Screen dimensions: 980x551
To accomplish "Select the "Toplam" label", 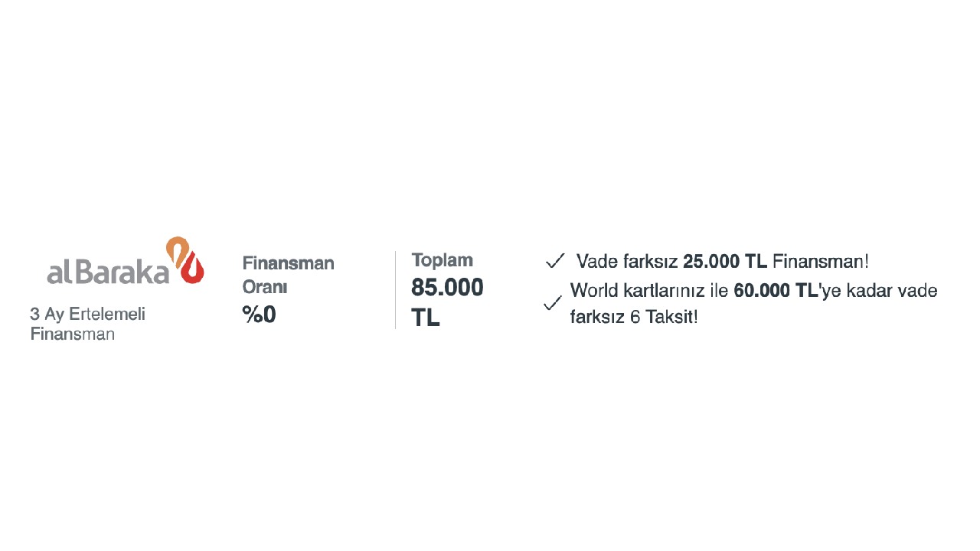I will (x=442, y=259).
